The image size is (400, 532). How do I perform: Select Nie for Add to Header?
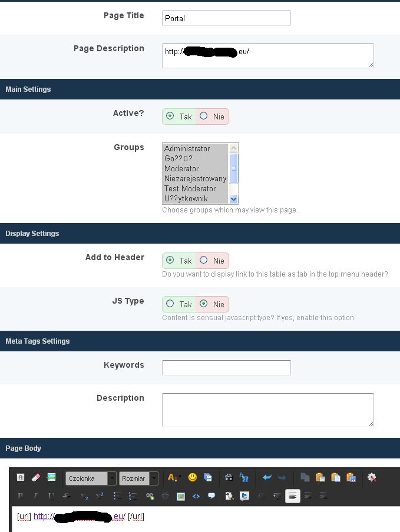[204, 260]
